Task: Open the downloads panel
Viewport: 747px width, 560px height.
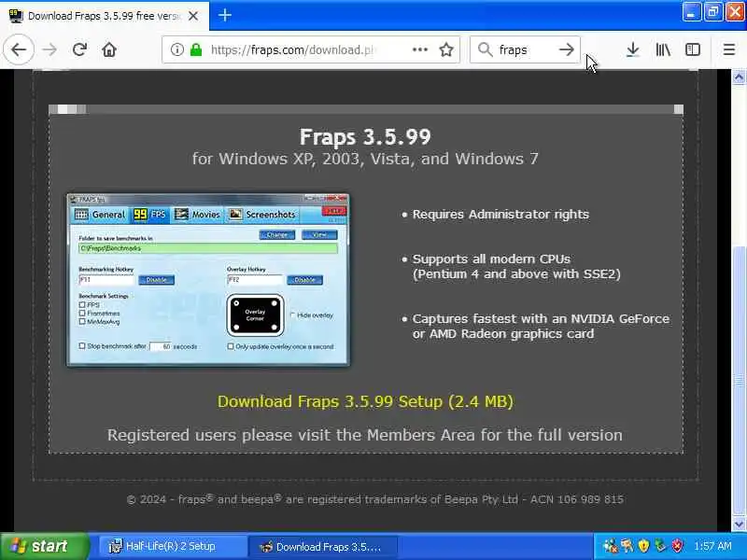Action: pos(633,49)
